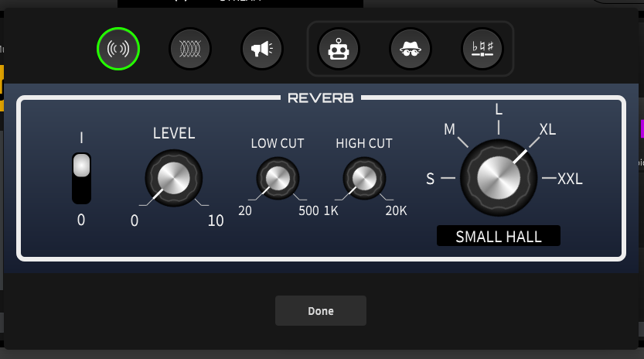Click the HIGH CUT 1K value label
The image size is (644, 359).
(x=331, y=210)
